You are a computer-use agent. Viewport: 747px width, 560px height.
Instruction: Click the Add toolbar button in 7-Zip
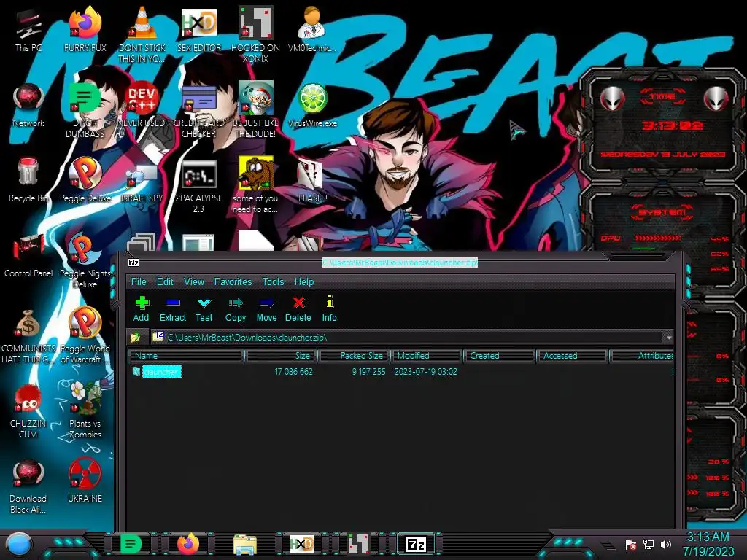coord(141,308)
